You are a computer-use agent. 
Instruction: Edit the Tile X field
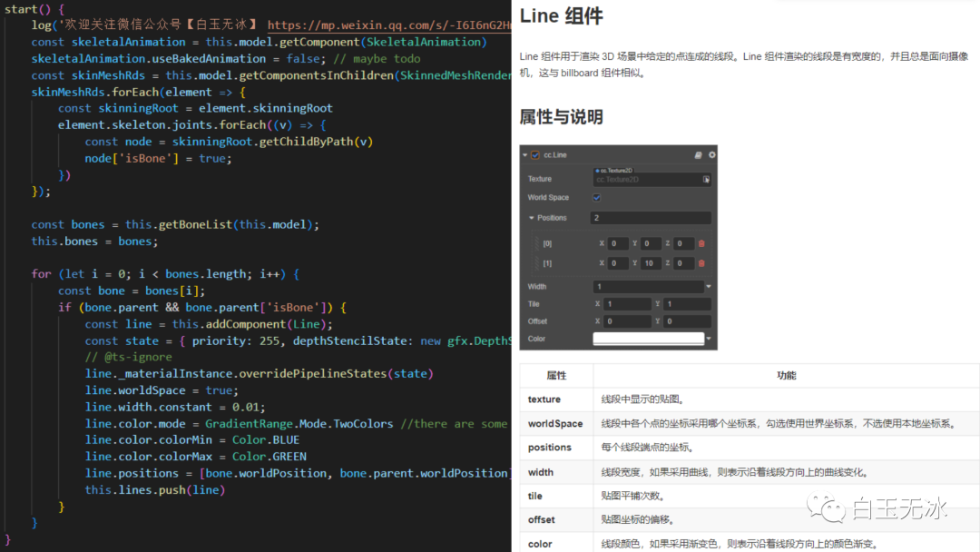tap(627, 304)
